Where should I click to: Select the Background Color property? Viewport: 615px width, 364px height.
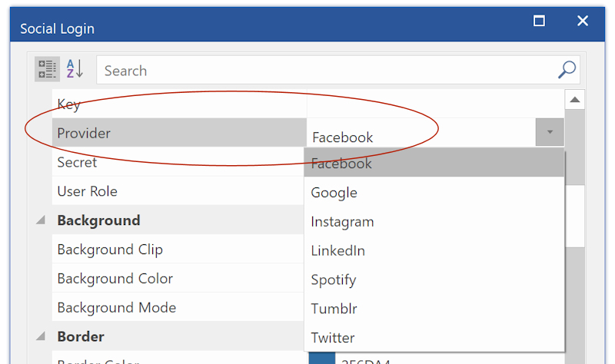point(178,278)
